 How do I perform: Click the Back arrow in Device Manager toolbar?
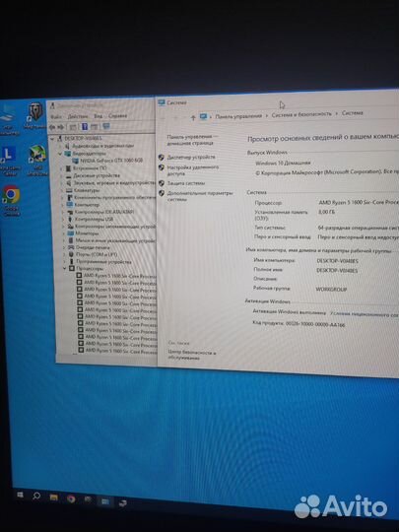pos(52,127)
